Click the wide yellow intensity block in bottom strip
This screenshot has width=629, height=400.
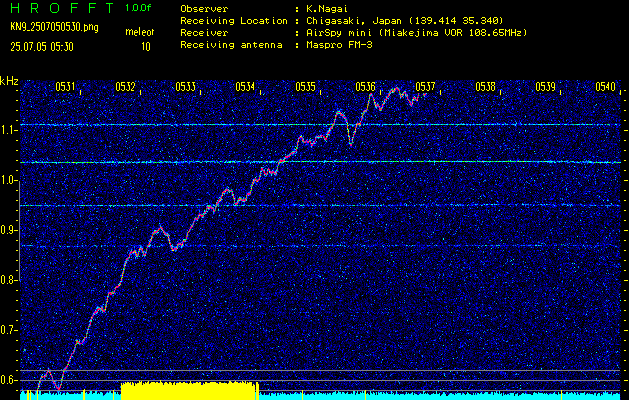pyautogui.click(x=190, y=390)
